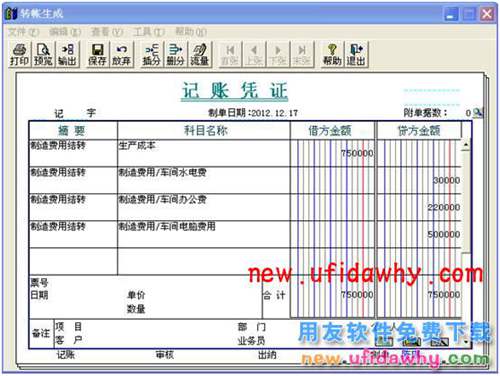Open the 预览 (Preview) toolbar icon

click(43, 54)
